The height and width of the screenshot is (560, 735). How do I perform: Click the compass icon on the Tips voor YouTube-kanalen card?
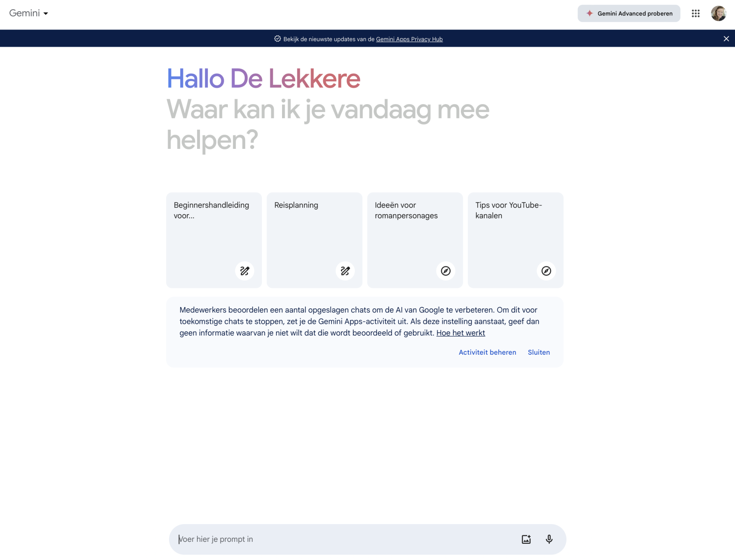coord(546,271)
